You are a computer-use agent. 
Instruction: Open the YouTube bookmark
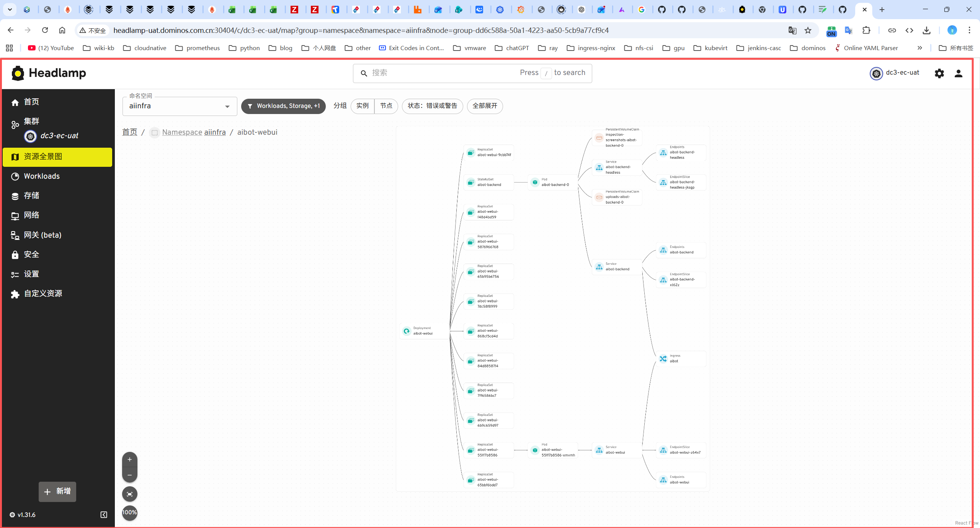(51, 48)
